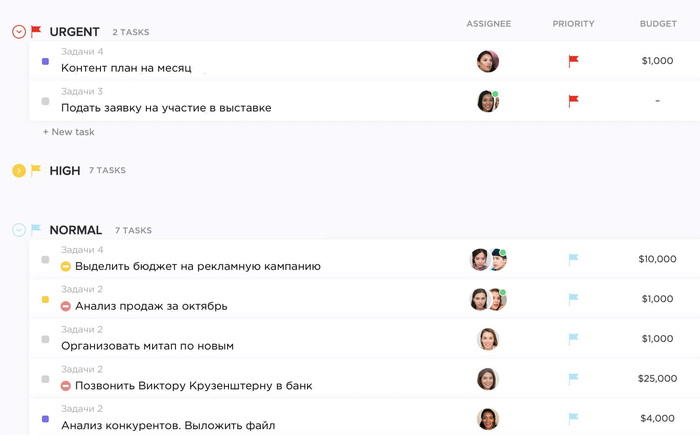Collapse the NORMAL task group
This screenshot has width=700, height=441.
pos(19,230)
